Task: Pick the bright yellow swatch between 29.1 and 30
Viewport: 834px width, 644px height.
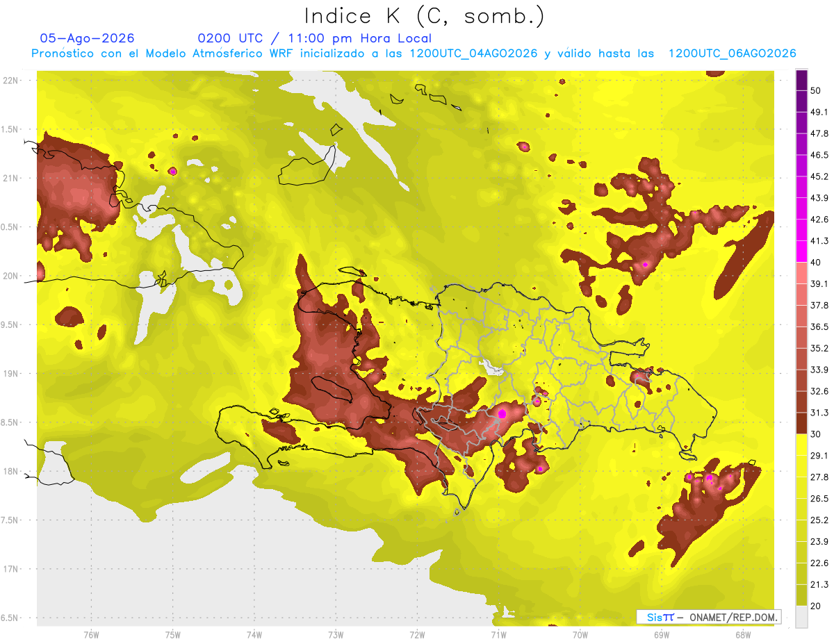Action: [801, 445]
